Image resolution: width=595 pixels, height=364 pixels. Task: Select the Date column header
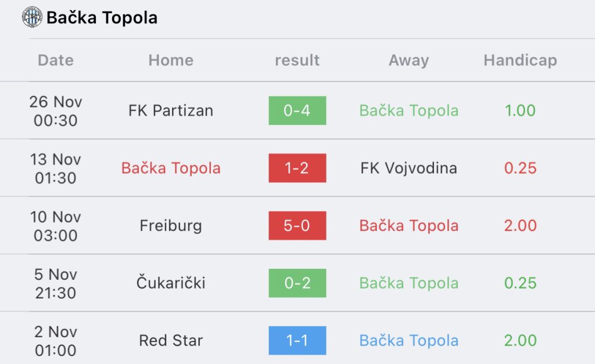tap(56, 60)
